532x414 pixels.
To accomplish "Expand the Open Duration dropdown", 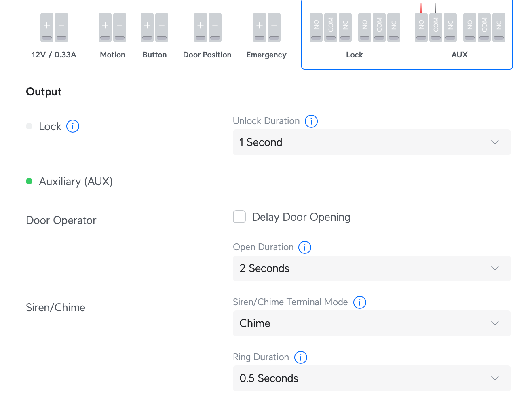I will coord(372,268).
